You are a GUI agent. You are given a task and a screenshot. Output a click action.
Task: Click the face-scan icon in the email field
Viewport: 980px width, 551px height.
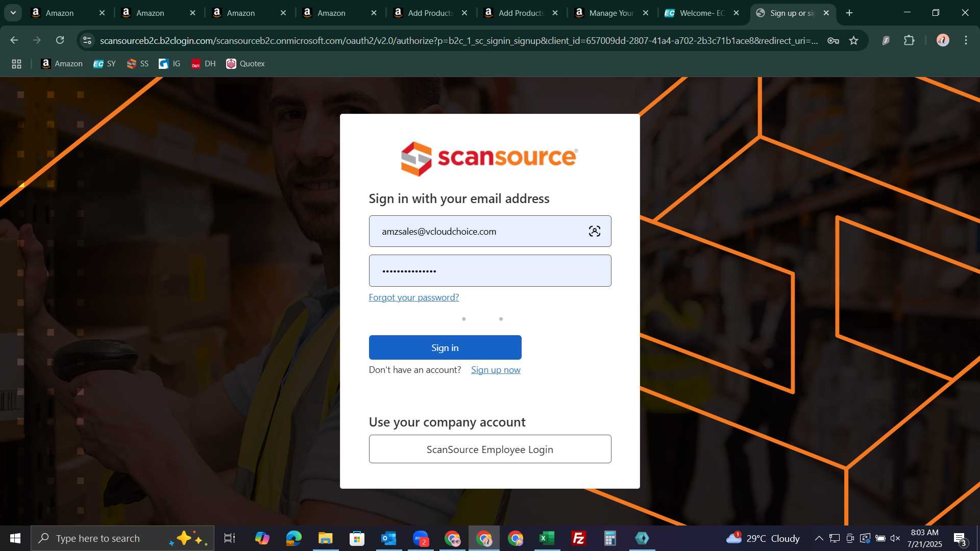(x=594, y=231)
